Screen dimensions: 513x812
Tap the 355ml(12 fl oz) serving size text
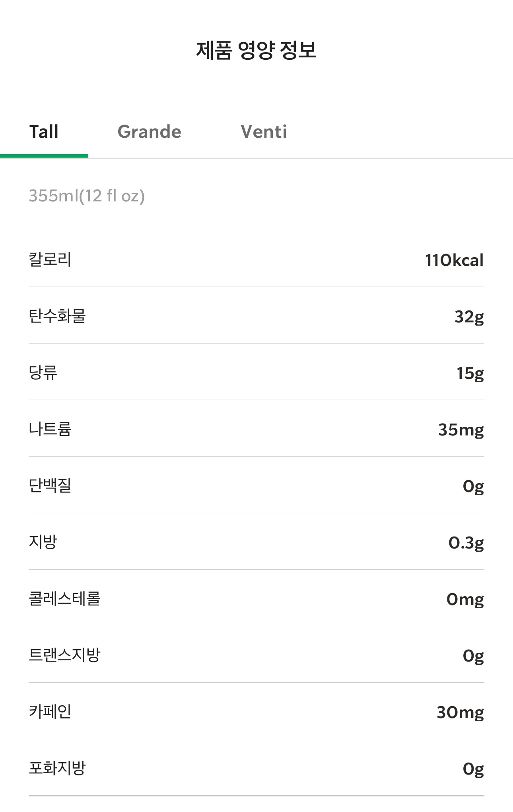pos(87,196)
